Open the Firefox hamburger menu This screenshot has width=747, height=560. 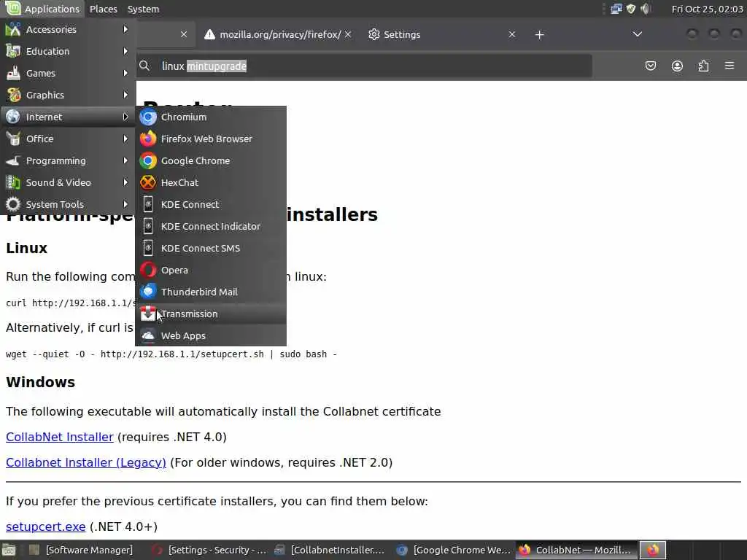coord(729,65)
